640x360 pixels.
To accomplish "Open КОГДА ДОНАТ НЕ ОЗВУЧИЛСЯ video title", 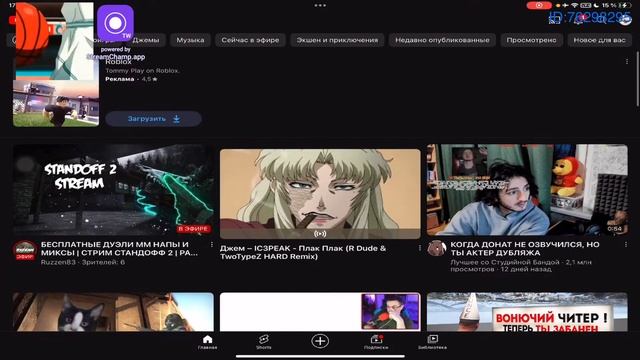I will pos(525,248).
